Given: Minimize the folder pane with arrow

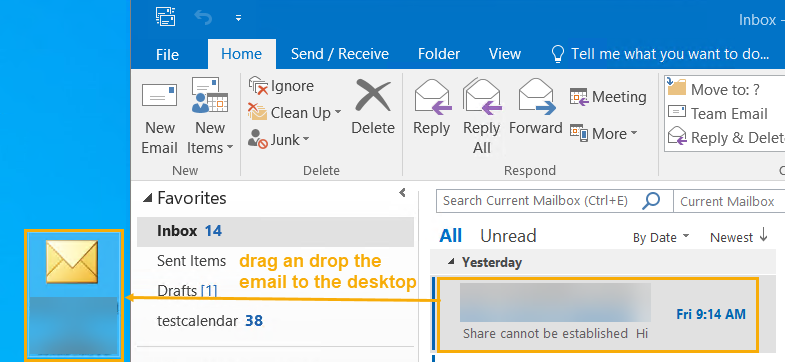Looking at the screenshot, I should (x=402, y=193).
